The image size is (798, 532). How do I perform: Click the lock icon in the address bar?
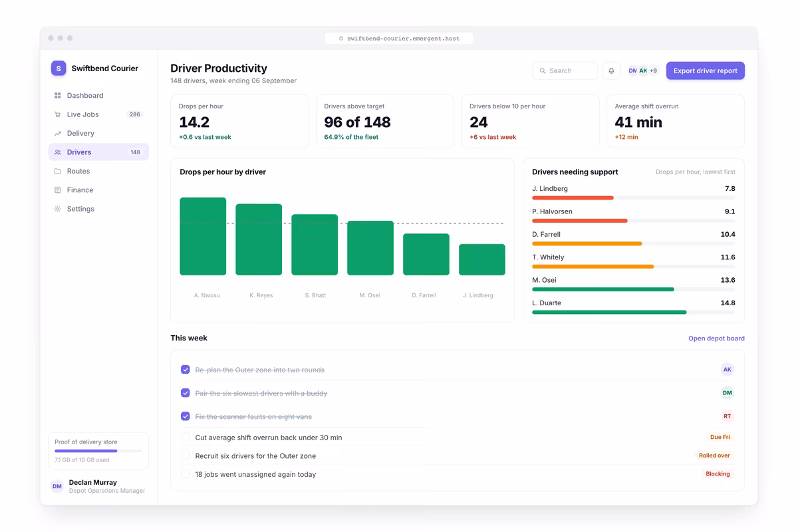341,39
